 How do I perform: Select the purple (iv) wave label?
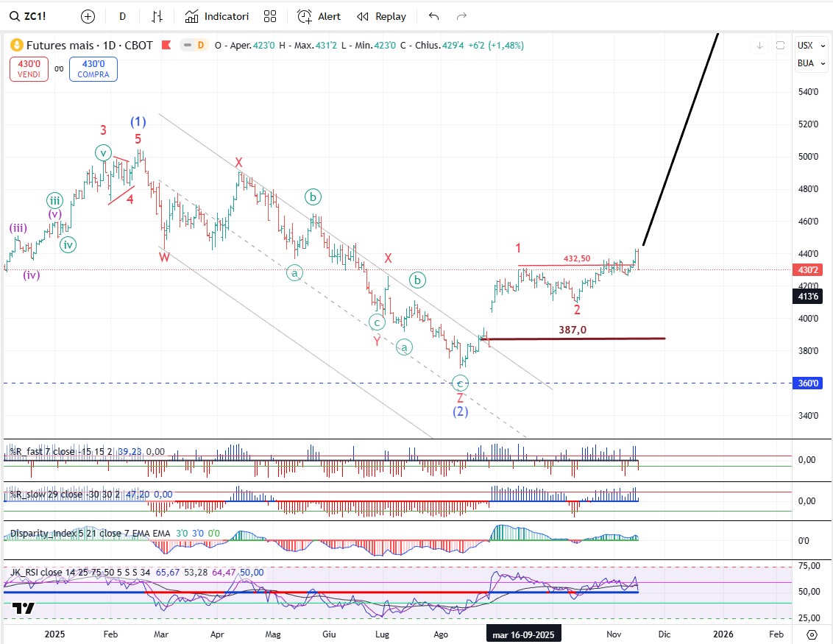tap(32, 275)
